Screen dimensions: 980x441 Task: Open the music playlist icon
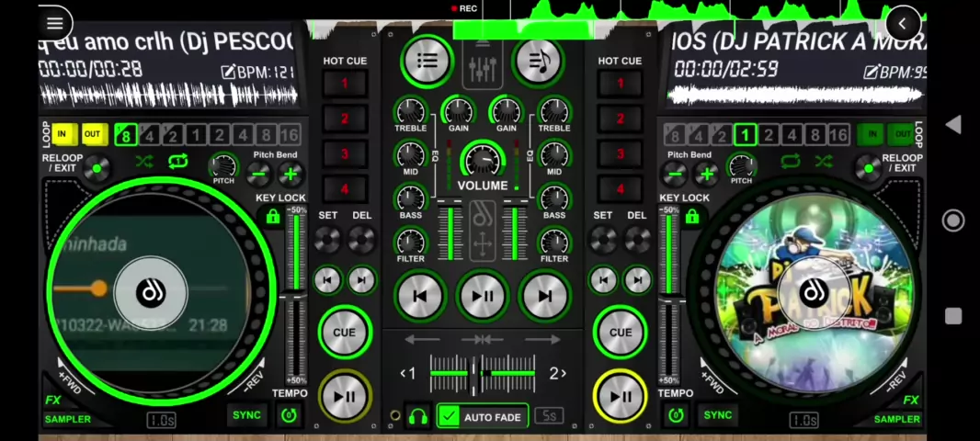[539, 61]
